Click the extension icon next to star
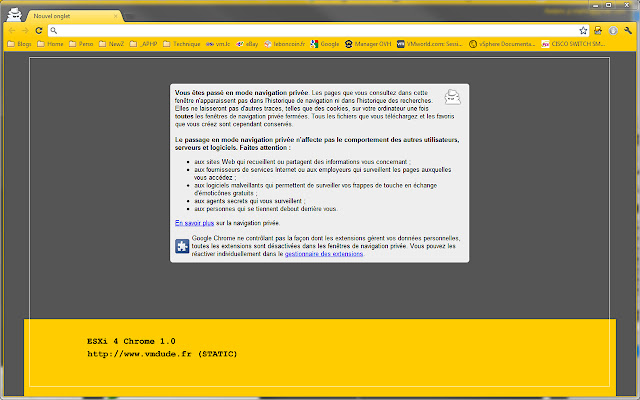This screenshot has height=400, width=640. tap(598, 31)
